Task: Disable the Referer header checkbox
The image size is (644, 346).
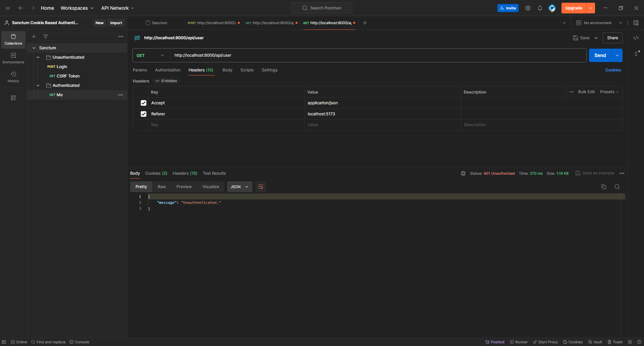Action: point(144,114)
